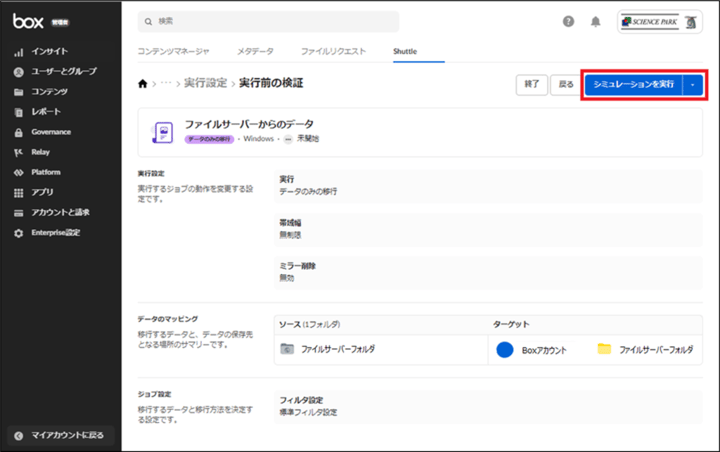Viewport: 720px width, 452px height.
Task: Click the シミュレーションを実行 button
Action: point(633,85)
